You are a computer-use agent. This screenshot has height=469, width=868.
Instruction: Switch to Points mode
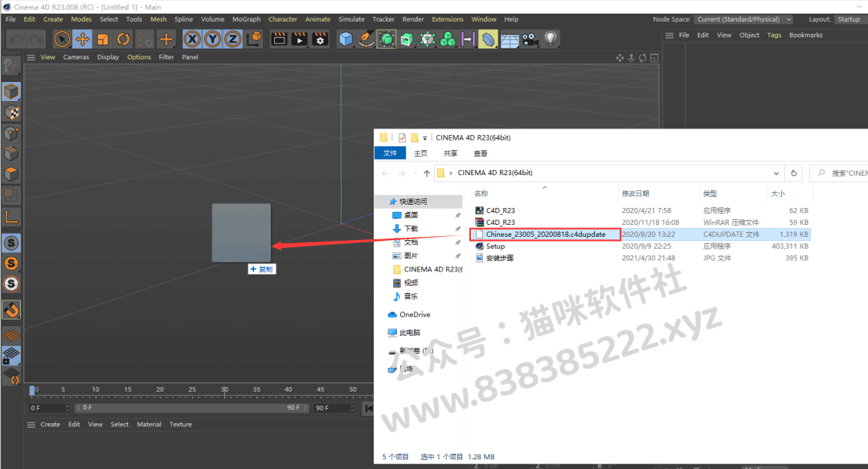pos(11,133)
